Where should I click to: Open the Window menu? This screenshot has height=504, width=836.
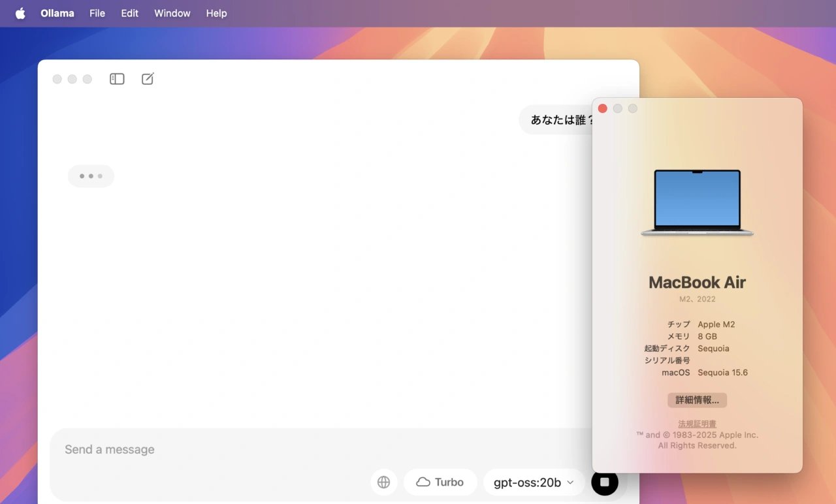tap(172, 13)
